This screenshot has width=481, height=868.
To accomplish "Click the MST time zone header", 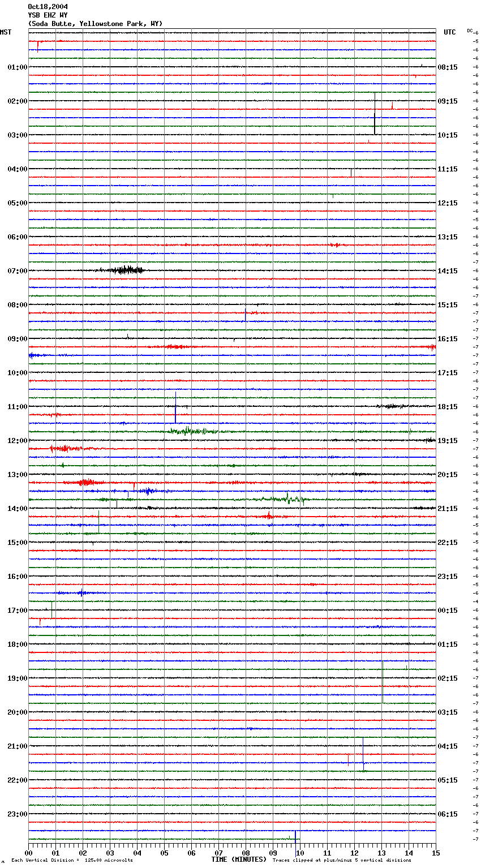I will coord(6,32).
